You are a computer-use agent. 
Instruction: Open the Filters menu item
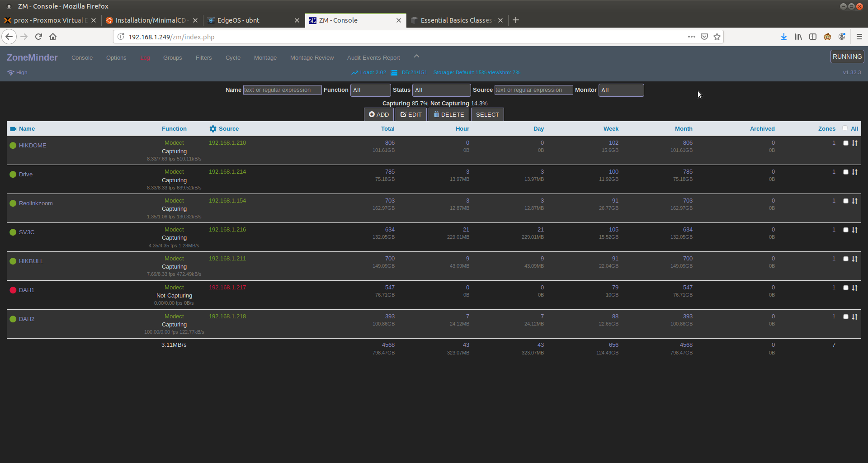(x=203, y=58)
